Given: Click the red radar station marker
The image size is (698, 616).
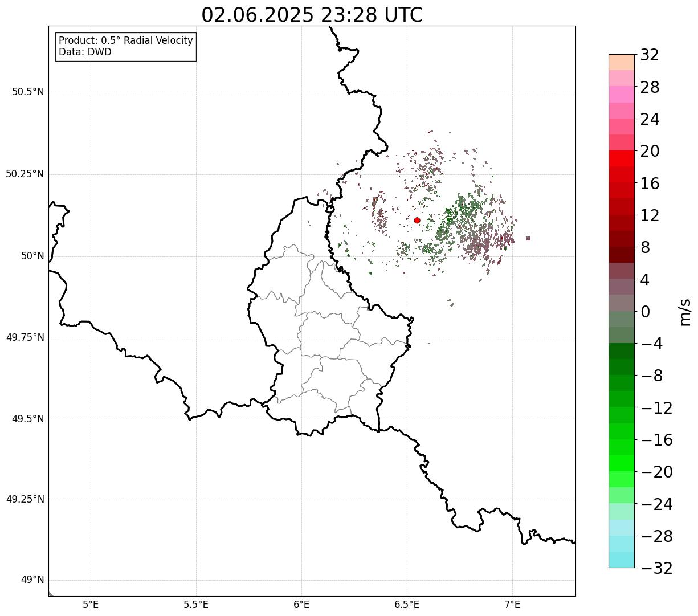Looking at the screenshot, I should click(417, 221).
